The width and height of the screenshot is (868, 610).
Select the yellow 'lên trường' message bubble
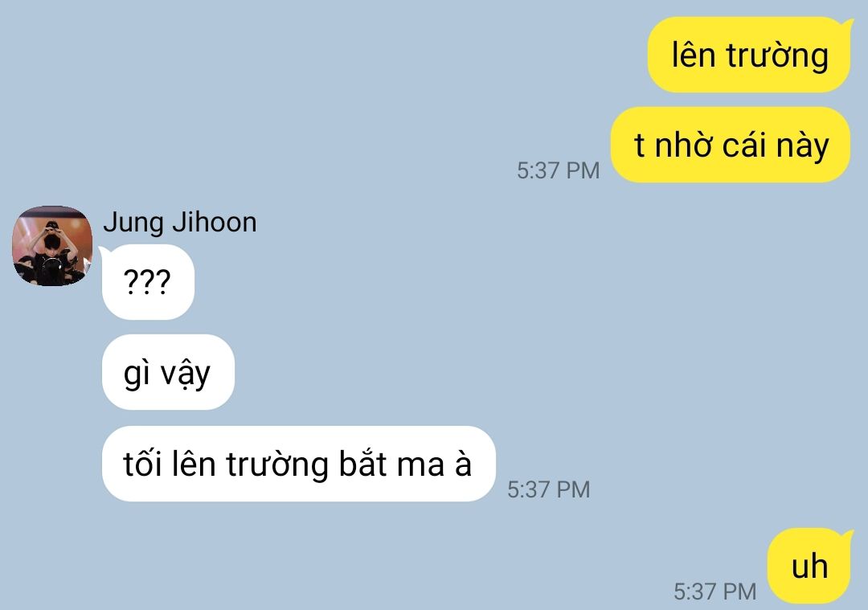click(749, 55)
